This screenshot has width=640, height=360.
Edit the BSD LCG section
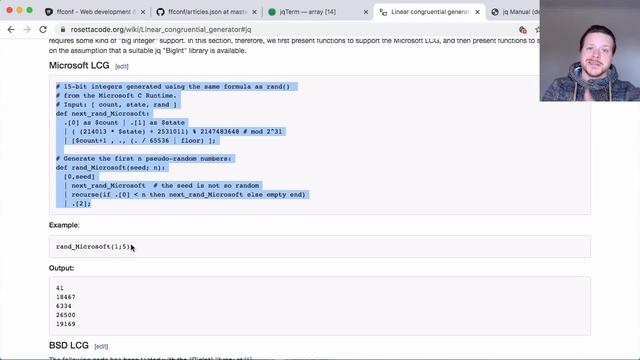(x=101, y=347)
